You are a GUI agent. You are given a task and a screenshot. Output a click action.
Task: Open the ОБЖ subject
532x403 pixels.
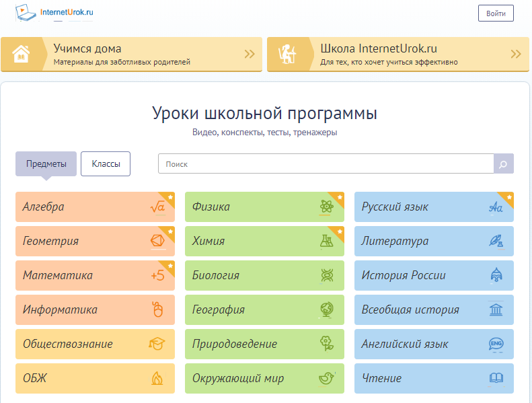click(x=95, y=378)
